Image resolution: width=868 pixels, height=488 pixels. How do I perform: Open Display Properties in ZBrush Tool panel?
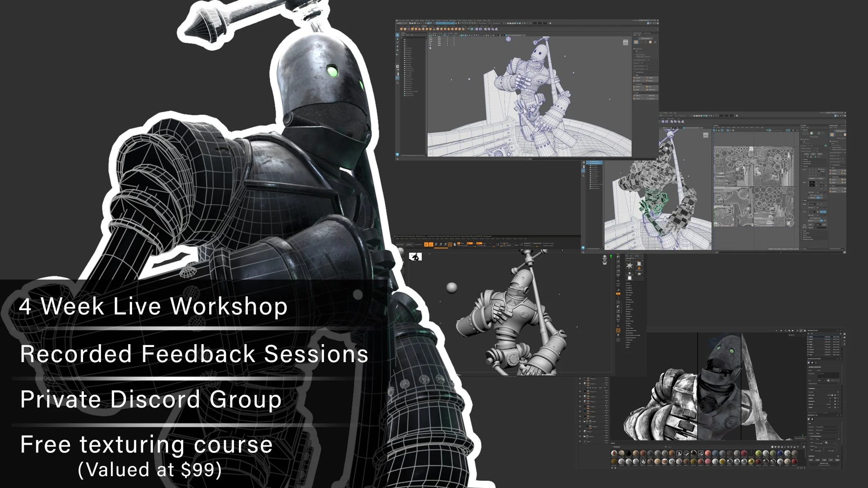[631, 338]
